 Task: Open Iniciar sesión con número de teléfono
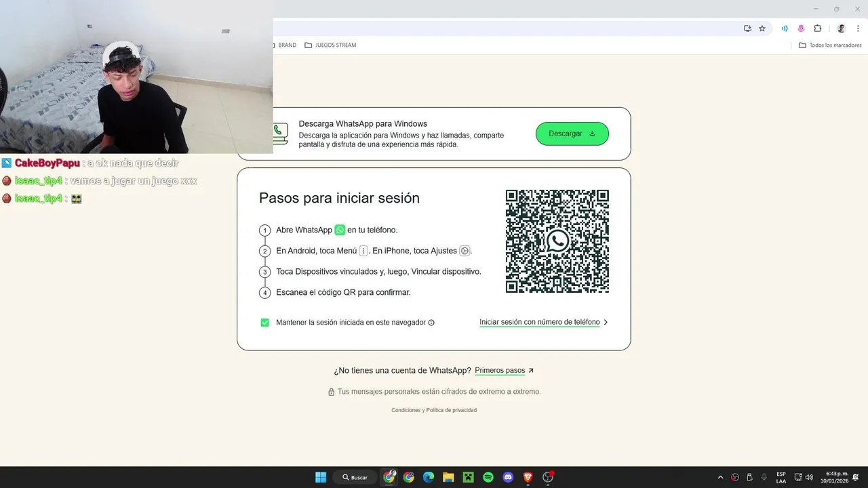(540, 322)
